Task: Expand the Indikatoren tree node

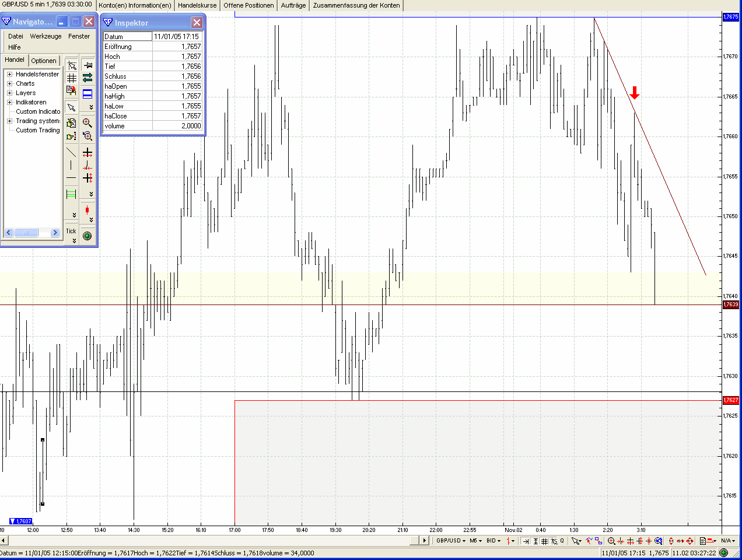Action: (x=9, y=102)
